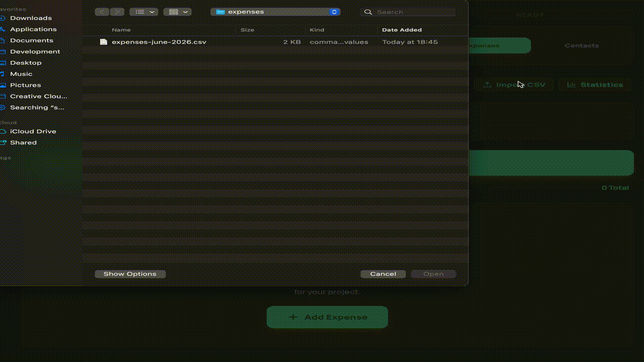Click the plus icon on Add Expense
This screenshot has width=644, height=362.
[x=293, y=317]
